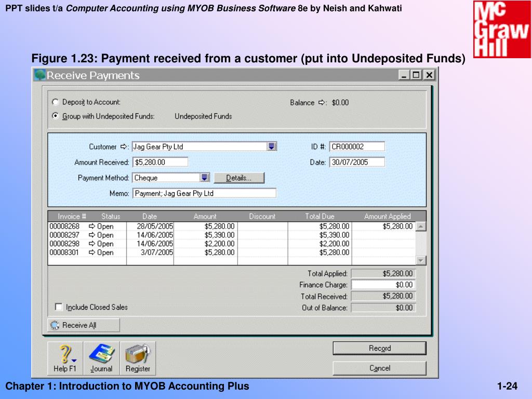Image resolution: width=532 pixels, height=399 pixels.
Task: Click invoice list scroll up arrow
Action: (421, 227)
